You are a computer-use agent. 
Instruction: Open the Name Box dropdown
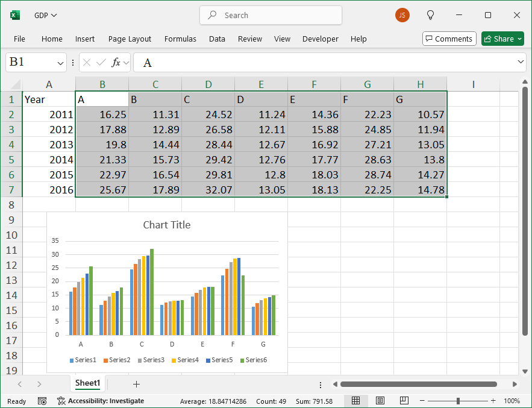[59, 62]
